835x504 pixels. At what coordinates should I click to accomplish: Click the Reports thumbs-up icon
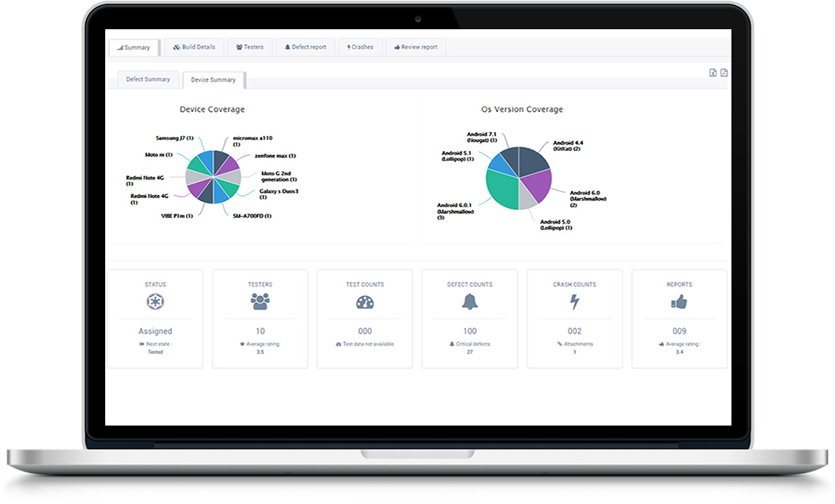click(679, 302)
